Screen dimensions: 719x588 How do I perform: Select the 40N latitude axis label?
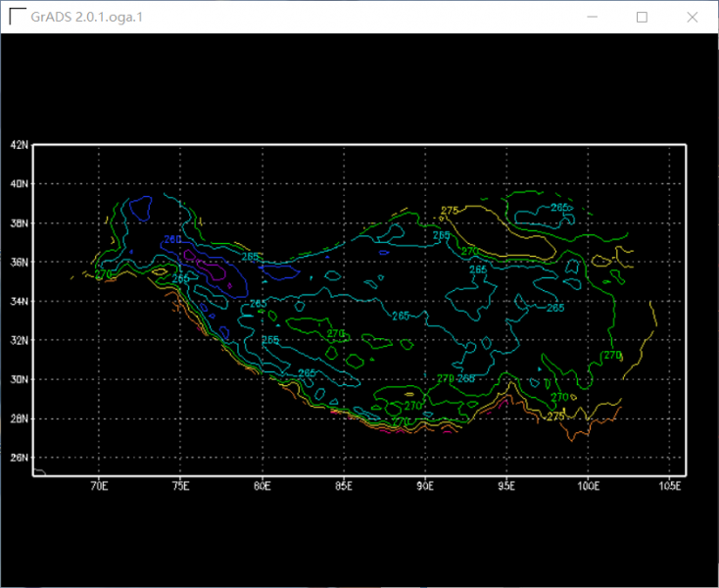click(x=19, y=184)
